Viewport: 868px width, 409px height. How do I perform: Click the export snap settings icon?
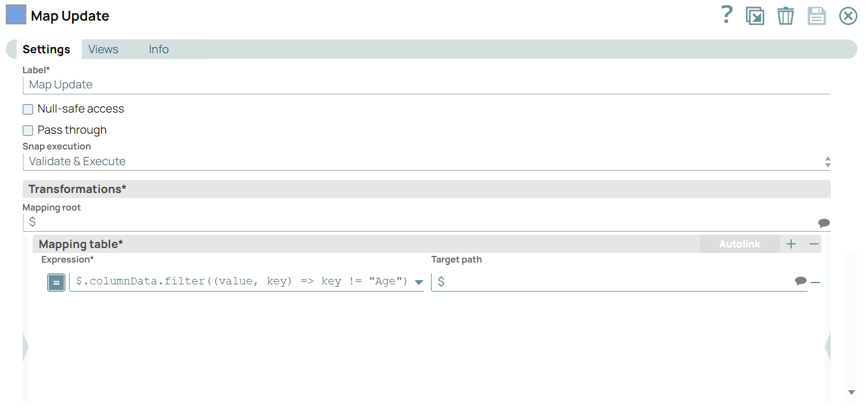(x=755, y=16)
